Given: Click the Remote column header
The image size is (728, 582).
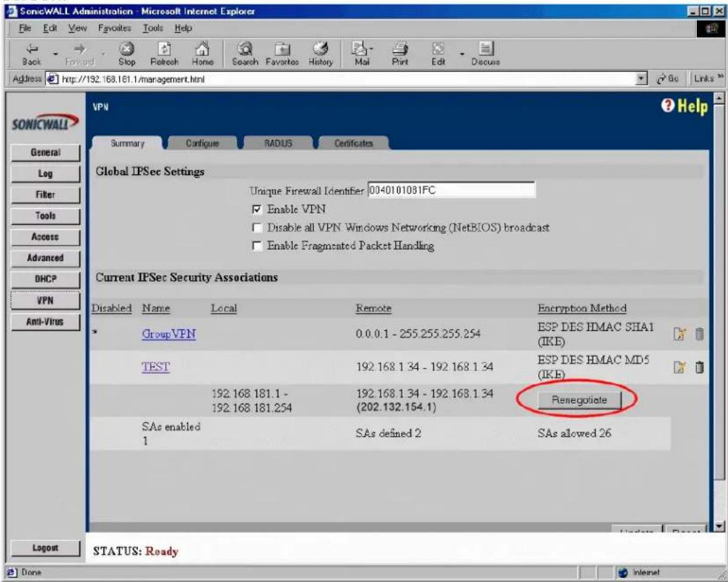Looking at the screenshot, I should pyautogui.click(x=373, y=308).
